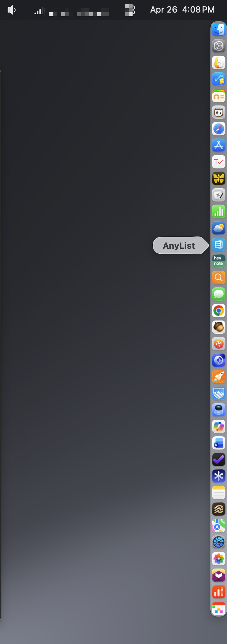Open Messages green bubble icon
The height and width of the screenshot is (644, 227).
(x=219, y=294)
